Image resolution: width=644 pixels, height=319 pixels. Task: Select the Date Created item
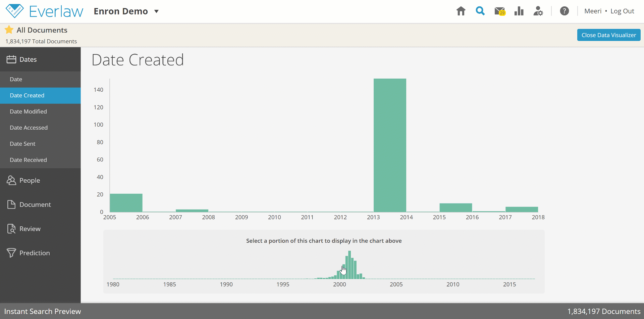40,95
